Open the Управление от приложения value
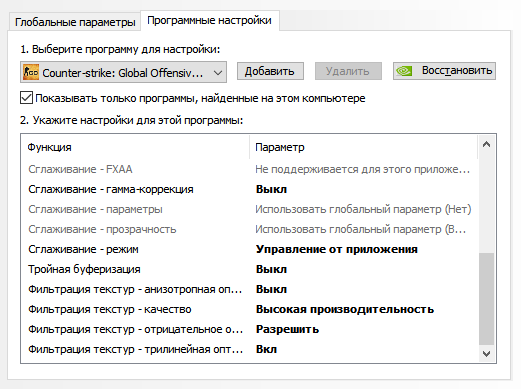This screenshot has width=521, height=389. click(337, 249)
